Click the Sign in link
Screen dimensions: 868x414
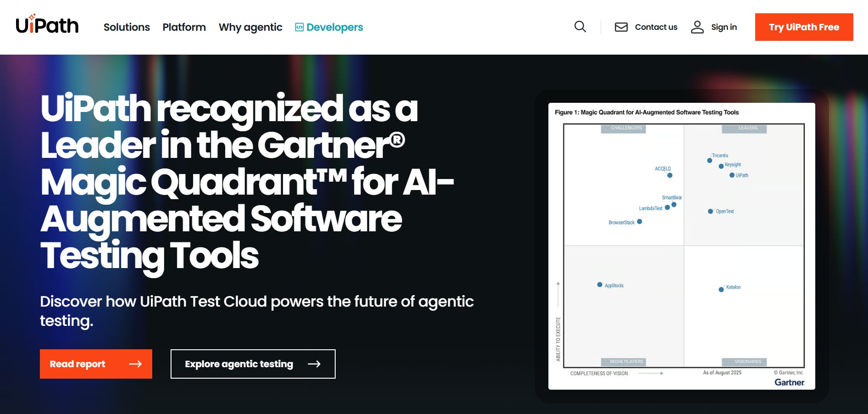[724, 27]
